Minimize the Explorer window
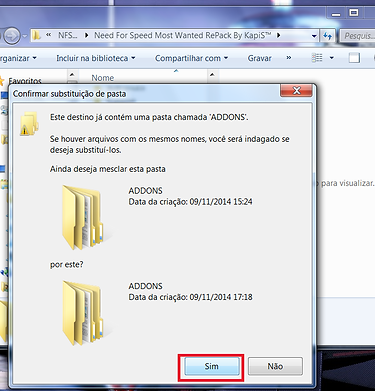This screenshot has width=375, height=391. [336, 13]
